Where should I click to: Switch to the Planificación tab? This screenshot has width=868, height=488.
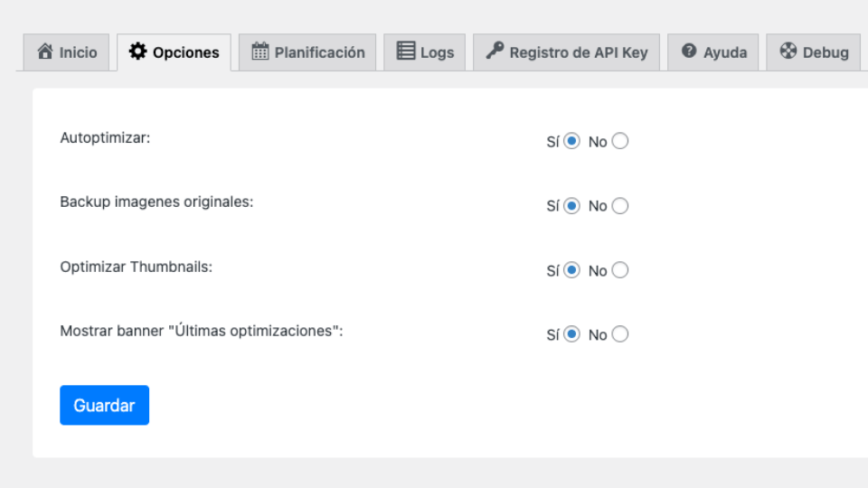pyautogui.click(x=307, y=52)
